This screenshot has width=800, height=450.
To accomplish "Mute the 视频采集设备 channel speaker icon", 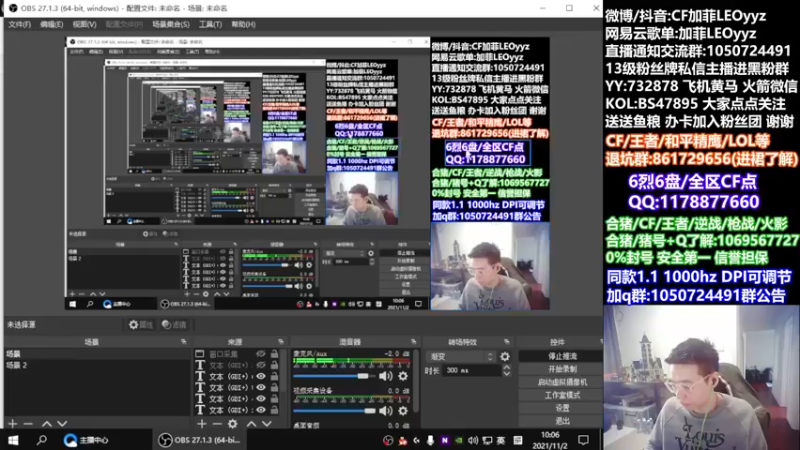I will pyautogui.click(x=386, y=410).
